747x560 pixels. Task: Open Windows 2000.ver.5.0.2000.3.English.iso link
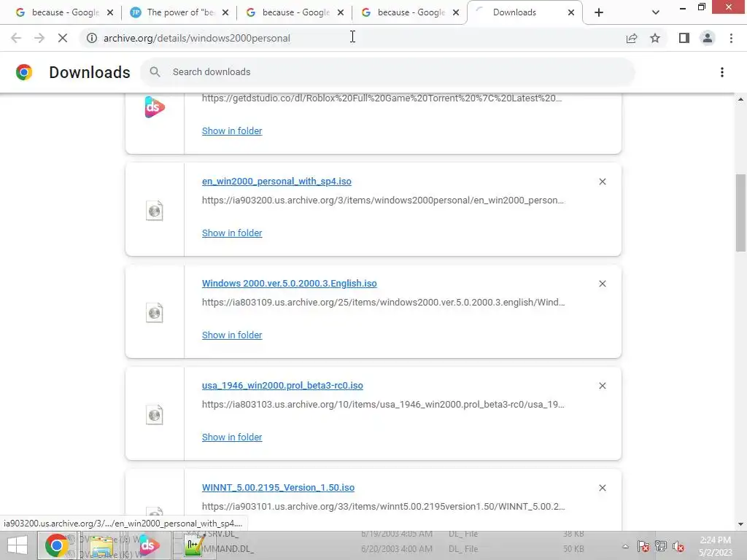click(289, 284)
